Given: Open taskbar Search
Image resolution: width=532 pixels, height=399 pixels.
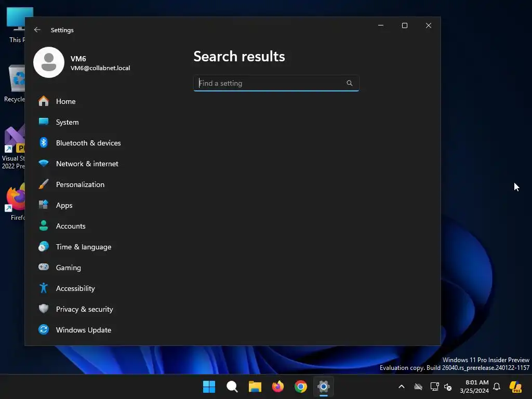Looking at the screenshot, I should click(x=232, y=387).
